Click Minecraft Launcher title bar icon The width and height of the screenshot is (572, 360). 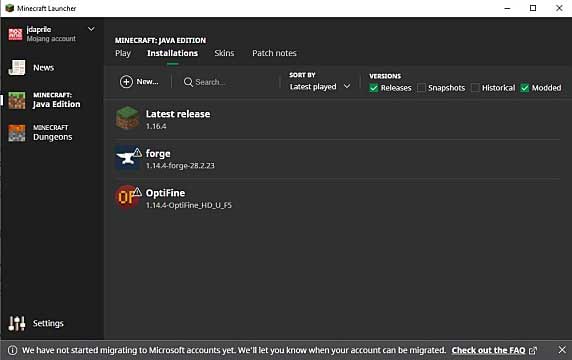point(9,8)
